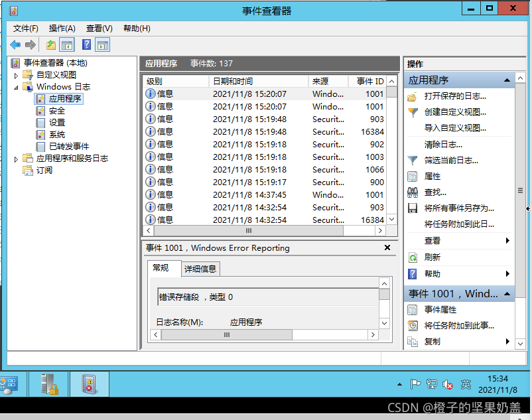This screenshot has height=420, width=532.
Task: Toggle the action pane toolbar icon
Action: point(102,45)
